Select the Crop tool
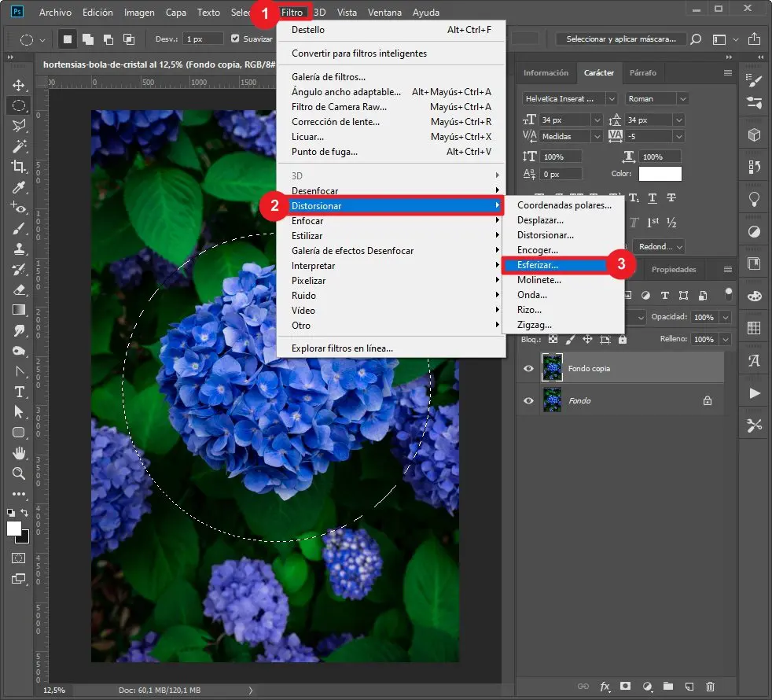 (x=19, y=166)
